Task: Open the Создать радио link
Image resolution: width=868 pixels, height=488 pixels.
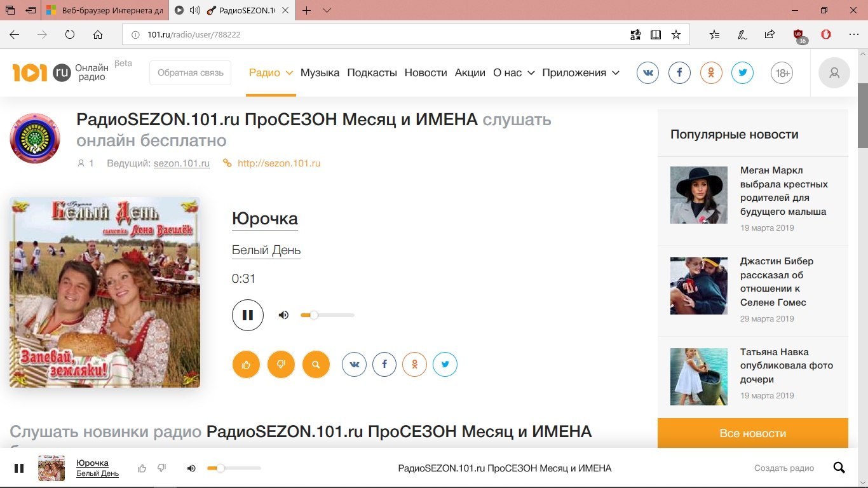Action: click(x=783, y=468)
